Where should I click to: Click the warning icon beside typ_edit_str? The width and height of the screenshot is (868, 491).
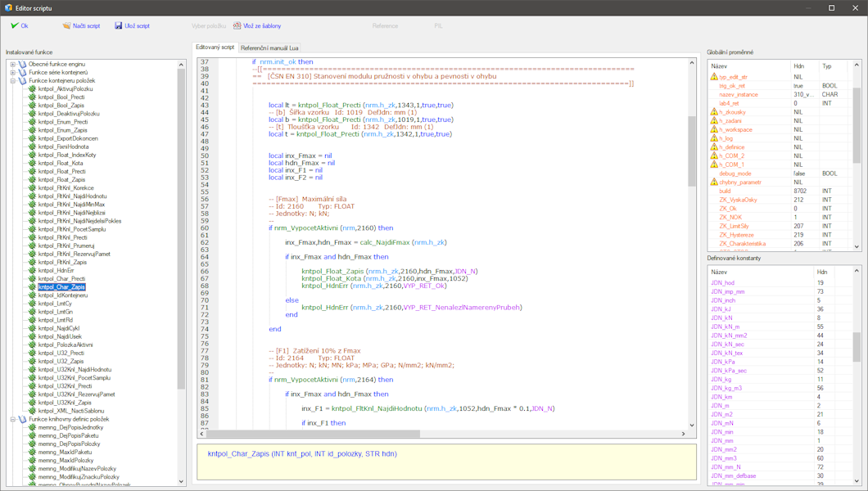tap(714, 77)
